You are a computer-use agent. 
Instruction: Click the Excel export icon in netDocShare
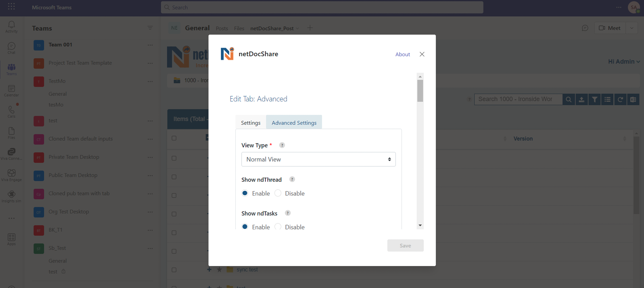[633, 99]
